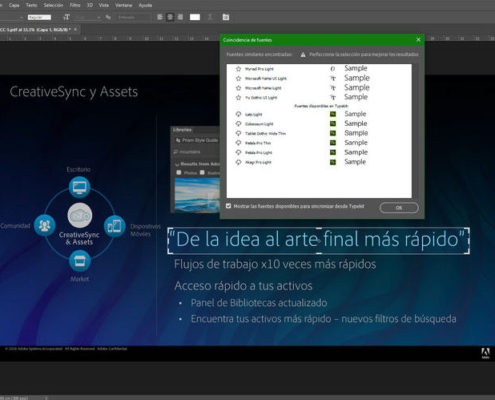The image size is (495, 400).
Task: Center text alignment in options bar
Action: pyautogui.click(x=170, y=17)
